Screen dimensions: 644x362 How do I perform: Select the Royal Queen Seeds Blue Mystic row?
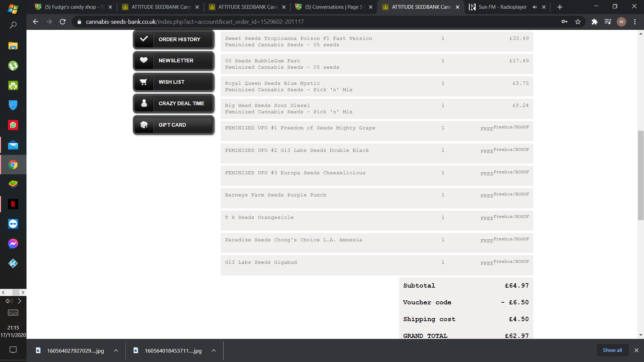pyautogui.click(x=377, y=86)
